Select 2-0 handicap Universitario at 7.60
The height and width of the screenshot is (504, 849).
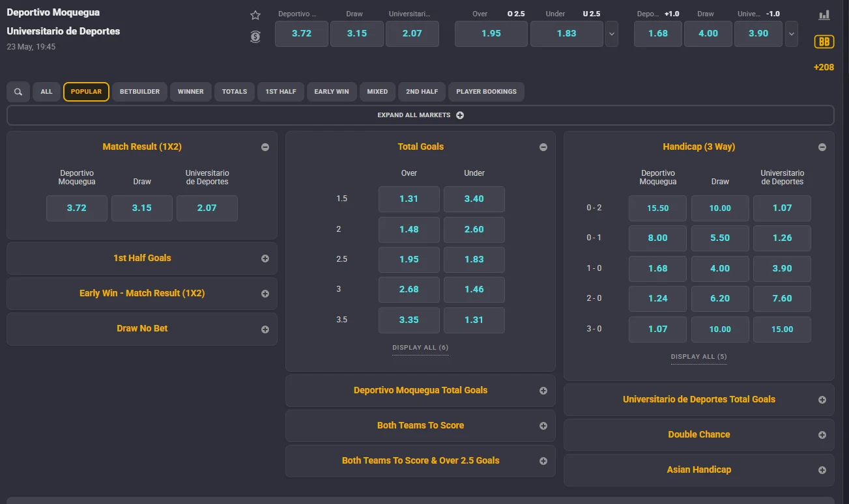pyautogui.click(x=782, y=299)
